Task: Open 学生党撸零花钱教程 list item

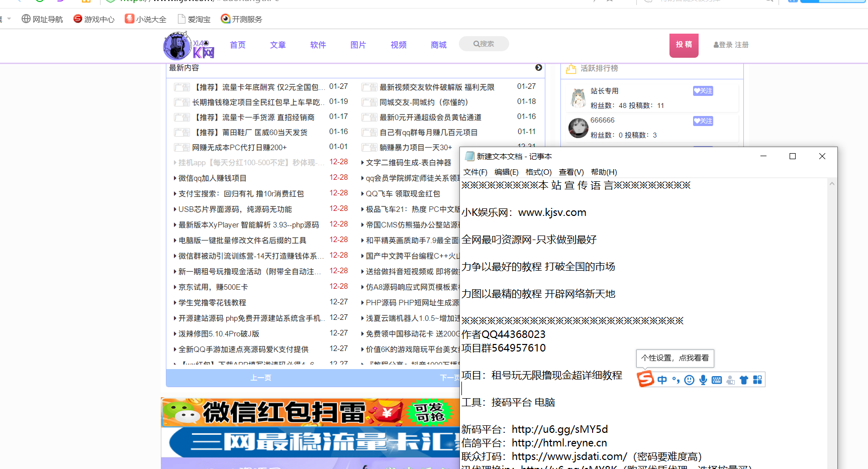Action: pyautogui.click(x=212, y=303)
